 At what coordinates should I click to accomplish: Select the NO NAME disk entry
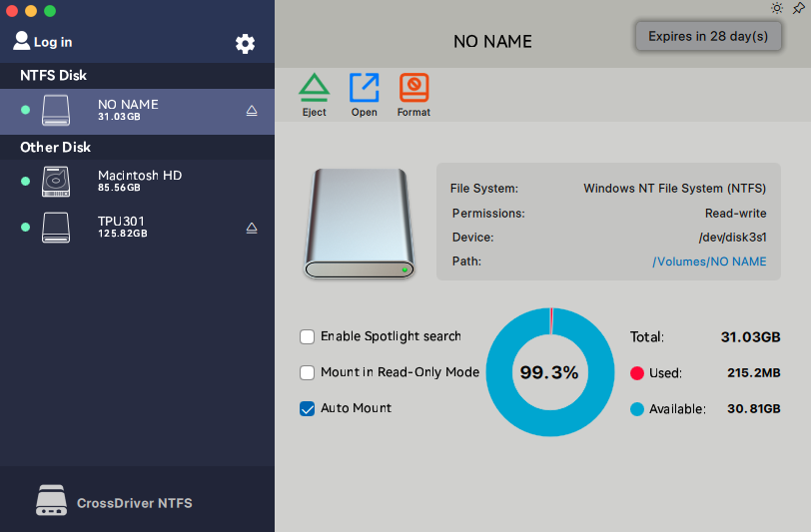[128, 110]
